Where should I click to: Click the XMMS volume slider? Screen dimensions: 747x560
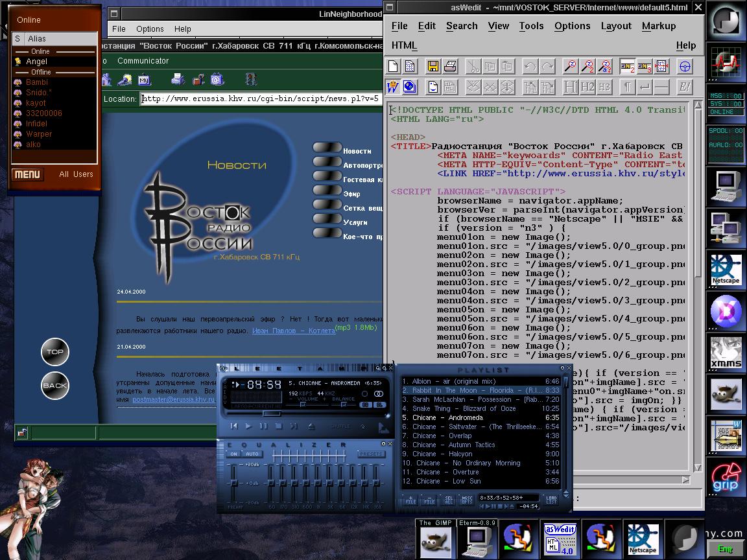coord(302,404)
